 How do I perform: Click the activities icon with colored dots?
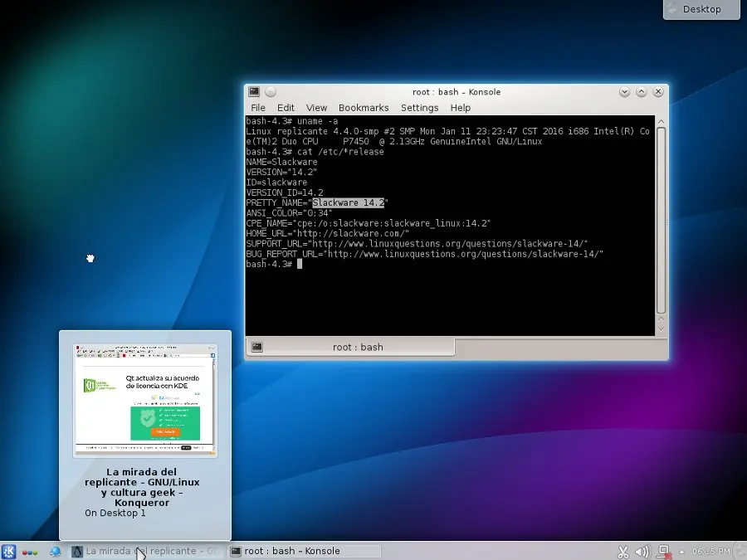coord(30,553)
